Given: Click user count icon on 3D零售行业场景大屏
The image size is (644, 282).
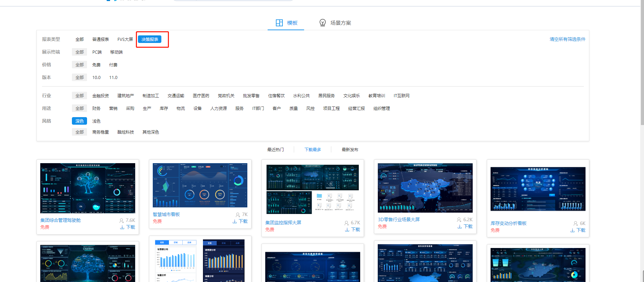Looking at the screenshot, I should (459, 219).
